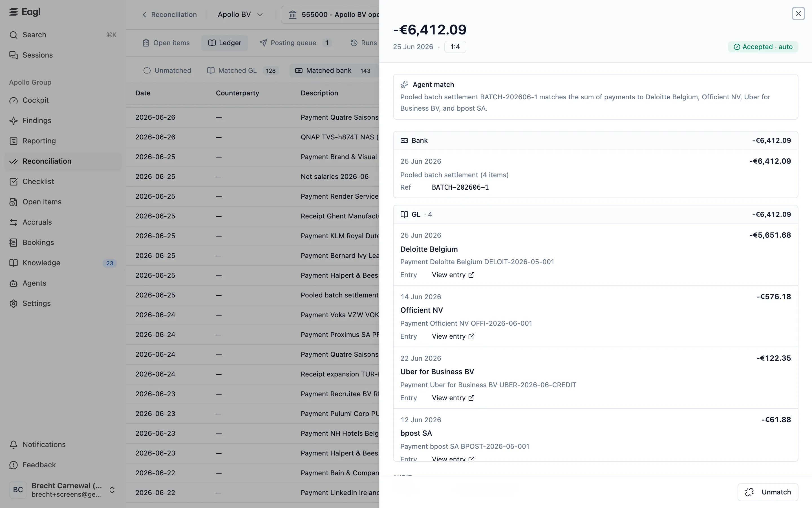Open Knowledge in the sidebar
Screen dimensions: 812x508
63,263
